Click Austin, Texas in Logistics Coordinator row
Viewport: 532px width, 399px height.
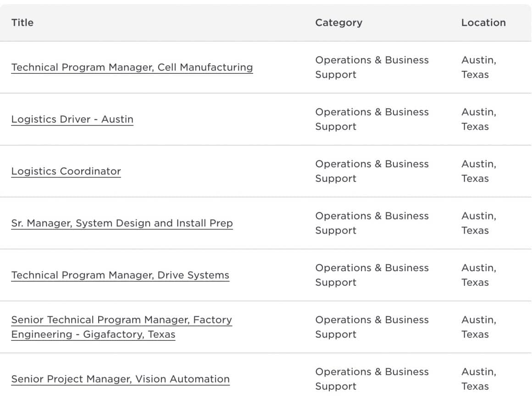pyautogui.click(x=478, y=171)
